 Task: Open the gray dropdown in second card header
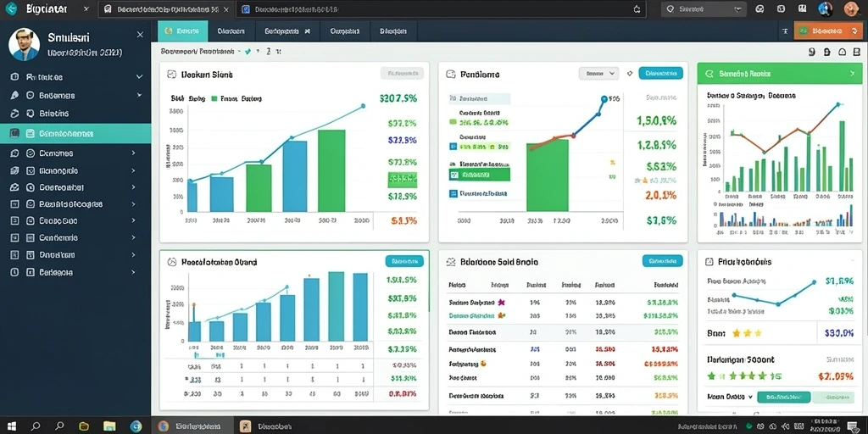coord(598,73)
